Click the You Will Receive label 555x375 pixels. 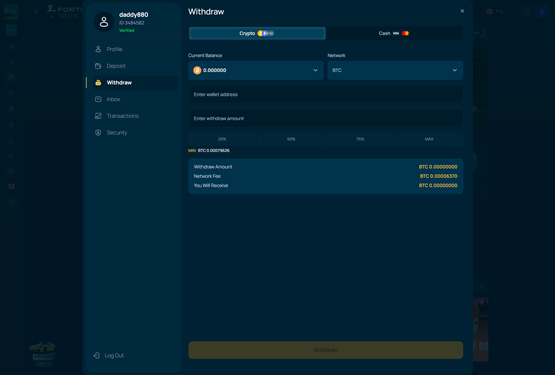tap(211, 186)
